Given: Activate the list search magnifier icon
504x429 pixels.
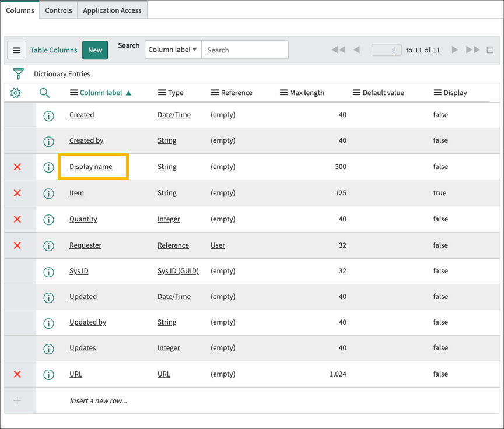Looking at the screenshot, I should coord(45,92).
